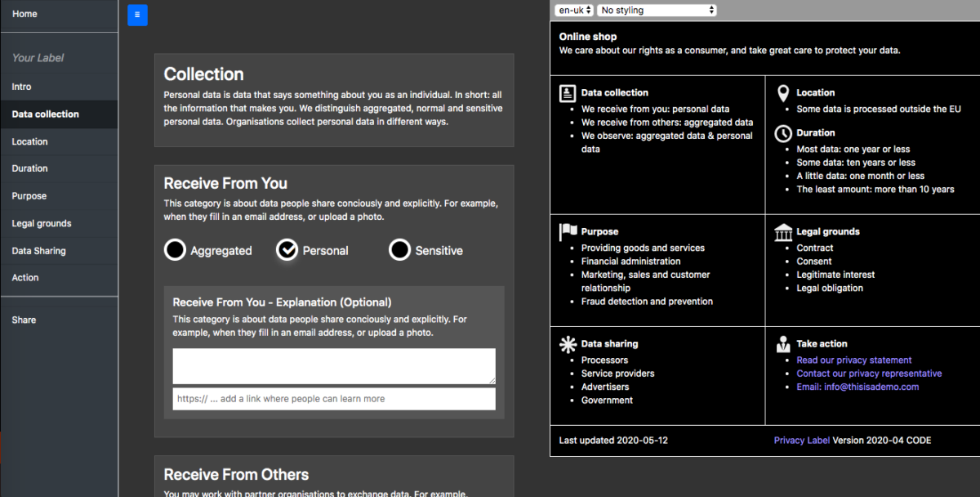The image size is (980, 497).
Task: Click 'Some data is processed outside the EU'
Action: coord(879,110)
